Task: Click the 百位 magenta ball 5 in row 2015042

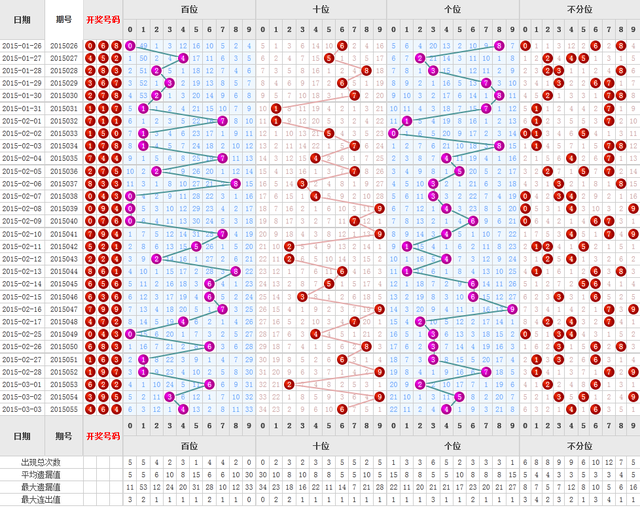Action: click(x=196, y=246)
